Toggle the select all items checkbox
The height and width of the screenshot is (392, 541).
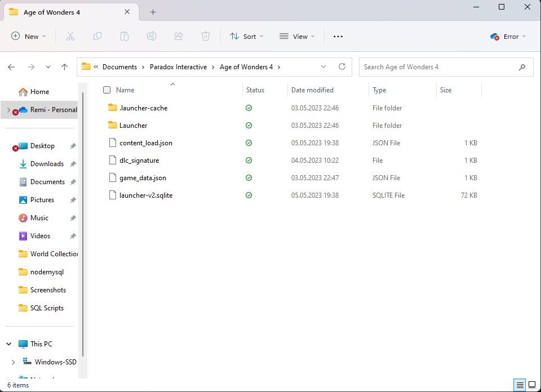[x=107, y=90]
